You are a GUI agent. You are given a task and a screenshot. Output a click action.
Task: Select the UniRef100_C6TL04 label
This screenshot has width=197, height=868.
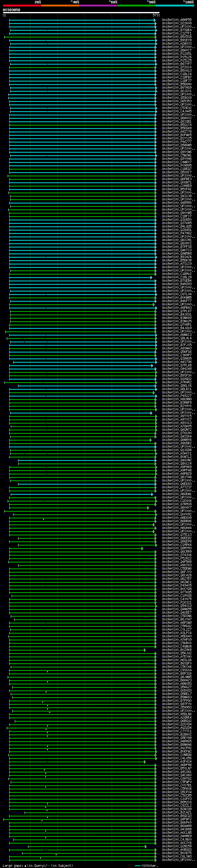[x=177, y=294]
